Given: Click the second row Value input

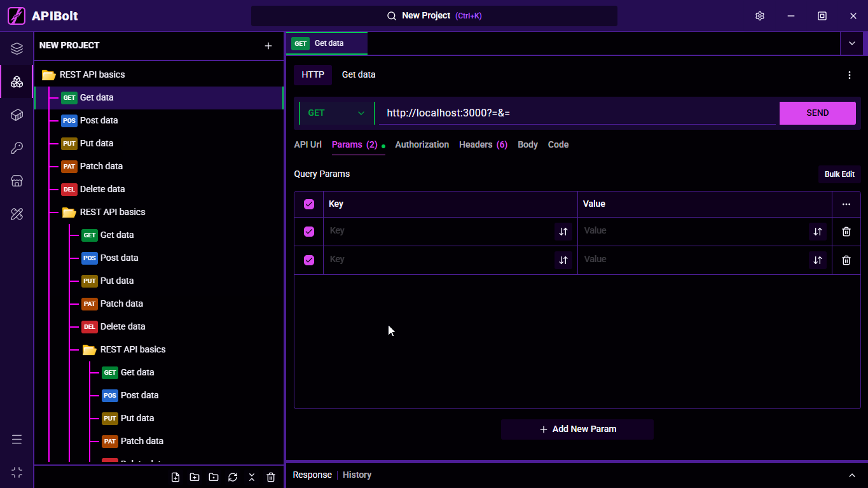Looking at the screenshot, I should [x=693, y=260].
